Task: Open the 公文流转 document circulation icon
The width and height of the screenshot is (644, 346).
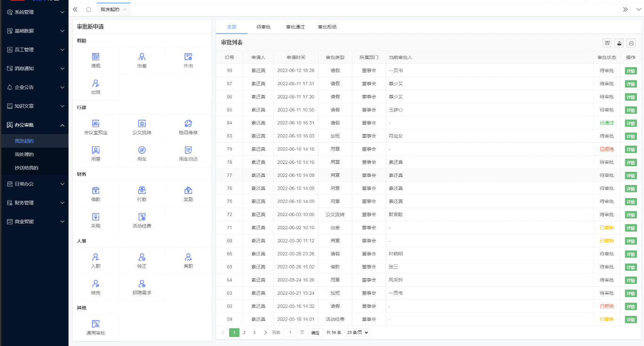Action: pos(142,123)
